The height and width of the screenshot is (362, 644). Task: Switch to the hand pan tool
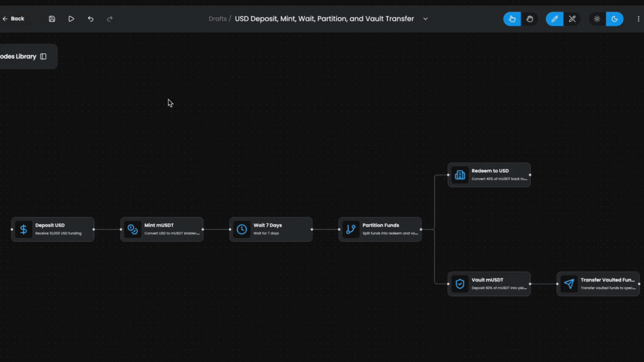click(x=530, y=18)
